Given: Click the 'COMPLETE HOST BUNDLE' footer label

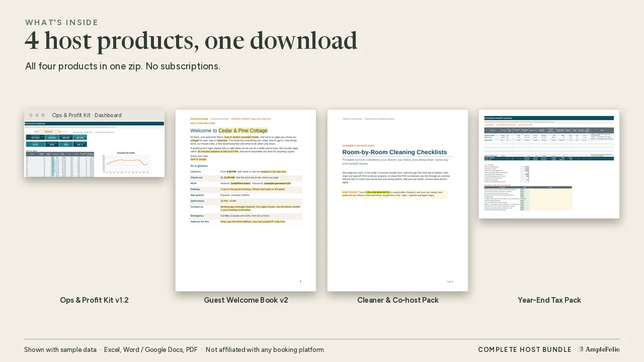Looking at the screenshot, I should coord(525,350).
